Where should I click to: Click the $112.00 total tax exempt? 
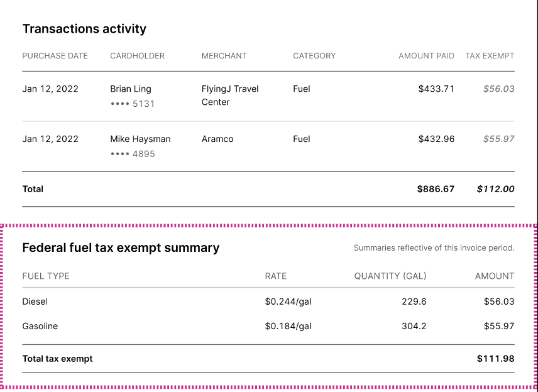pos(495,189)
